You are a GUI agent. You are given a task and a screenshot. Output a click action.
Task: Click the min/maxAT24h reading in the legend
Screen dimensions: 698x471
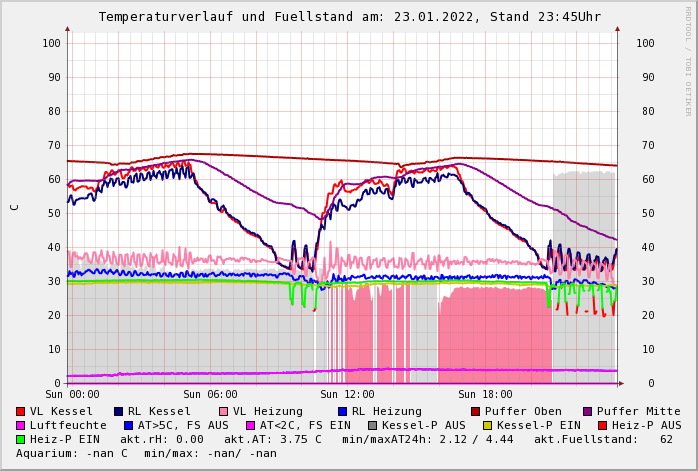click(433, 440)
